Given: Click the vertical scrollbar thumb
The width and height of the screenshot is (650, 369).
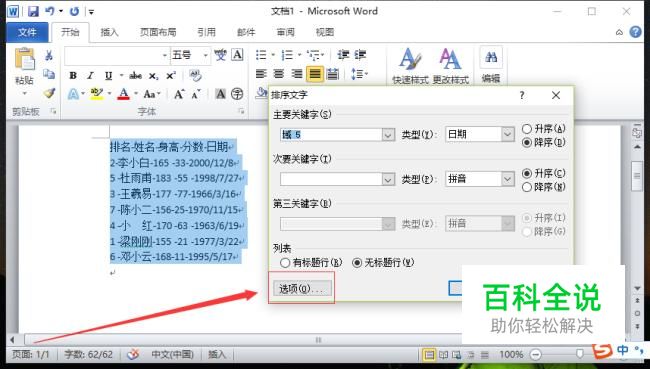Looking at the screenshot, I should (x=637, y=176).
